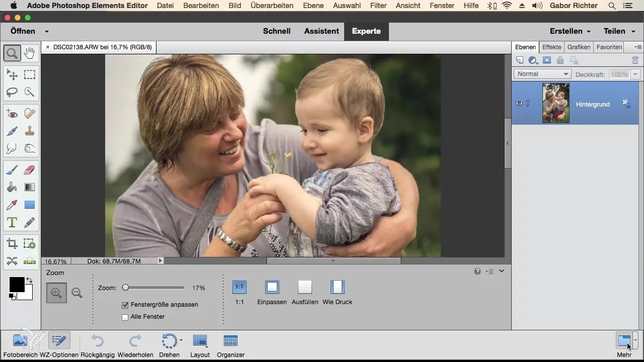
Task: Choose the Zoom Out magnifier option
Action: pyautogui.click(x=77, y=293)
